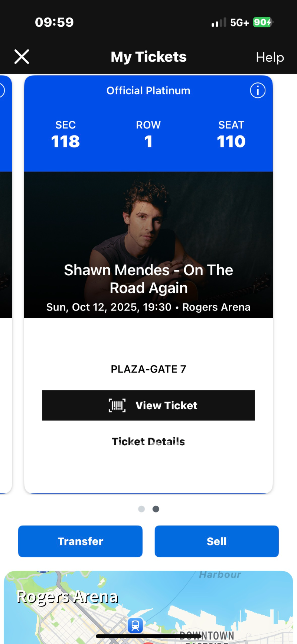Open the Ticket Details link
The height and width of the screenshot is (644, 297).
point(148,441)
